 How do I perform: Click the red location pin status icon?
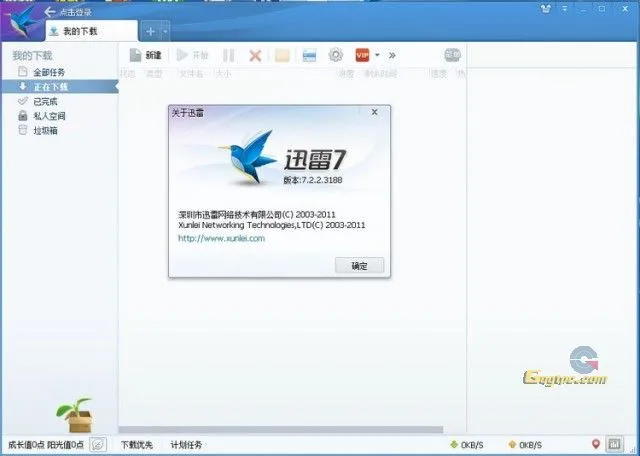click(596, 444)
